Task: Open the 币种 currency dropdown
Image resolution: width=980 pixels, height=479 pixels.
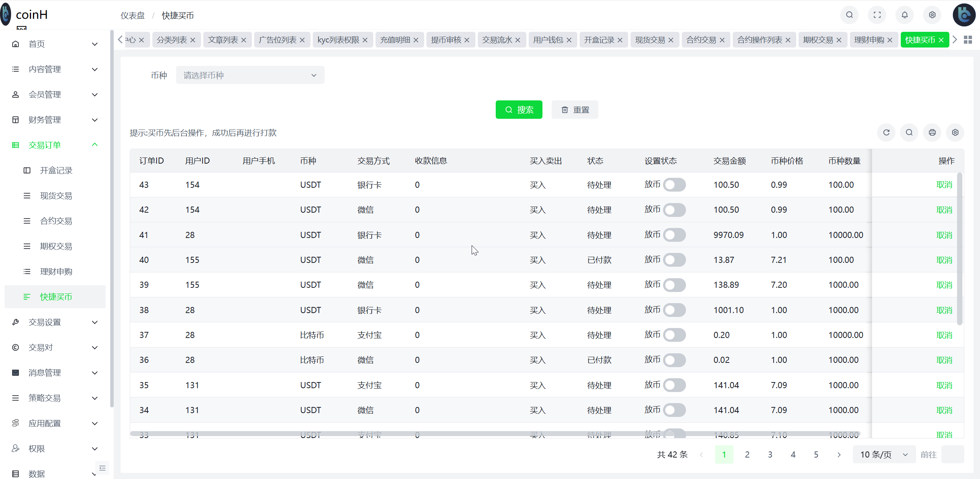Action: click(250, 75)
